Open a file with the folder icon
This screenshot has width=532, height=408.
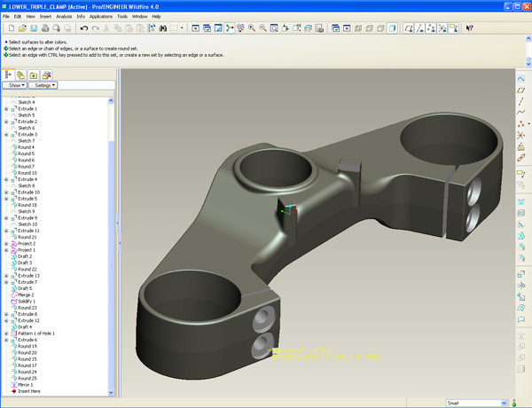[x=22, y=28]
